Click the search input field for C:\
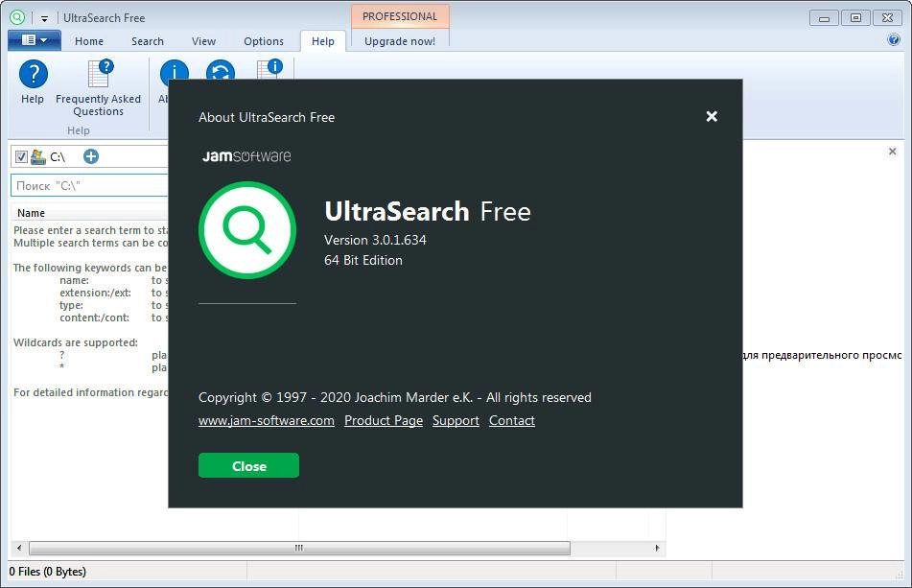The height and width of the screenshot is (588, 912). pos(89,185)
